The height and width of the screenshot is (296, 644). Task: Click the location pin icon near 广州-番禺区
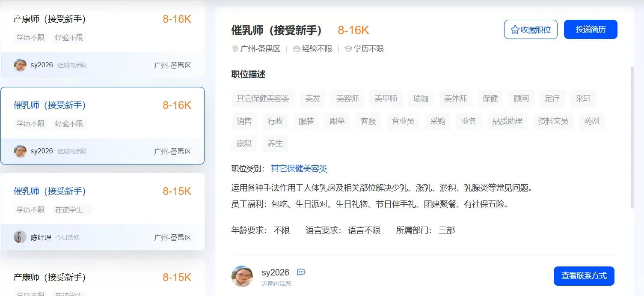pos(235,49)
